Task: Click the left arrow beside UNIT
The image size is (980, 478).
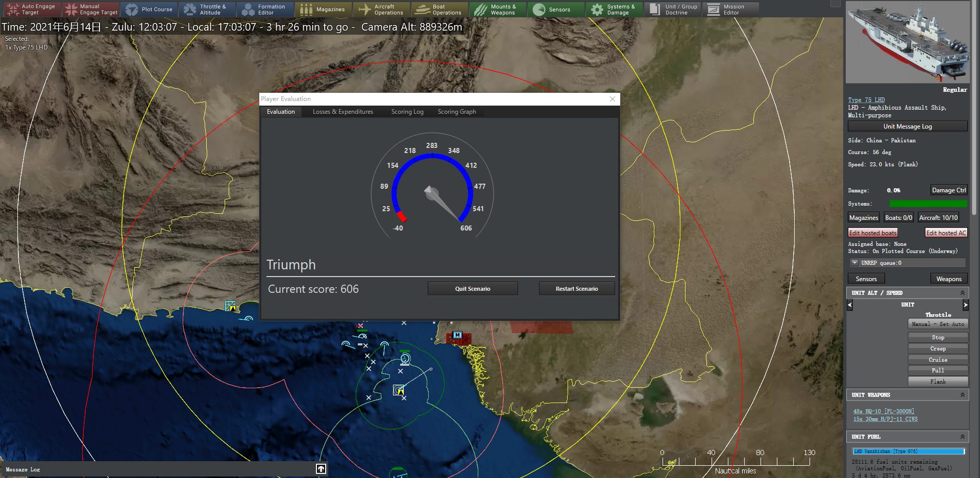Action: point(850,305)
